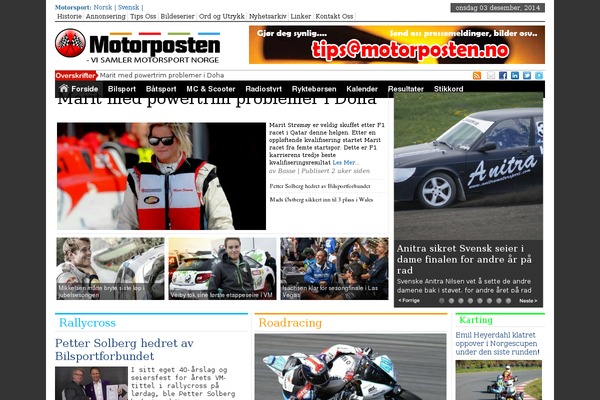Open the Linker link
Viewport: 600px width, 400px height.
click(301, 16)
